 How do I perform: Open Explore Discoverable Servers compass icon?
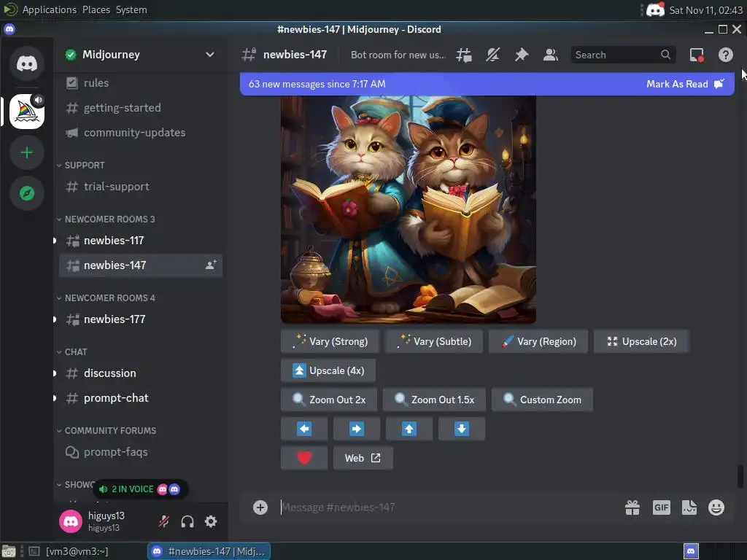click(27, 192)
